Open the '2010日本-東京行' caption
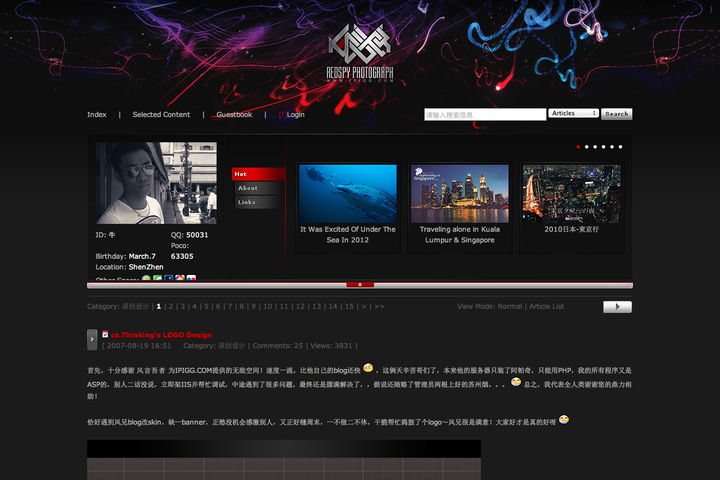Image resolution: width=720 pixels, height=480 pixels. pyautogui.click(x=572, y=229)
